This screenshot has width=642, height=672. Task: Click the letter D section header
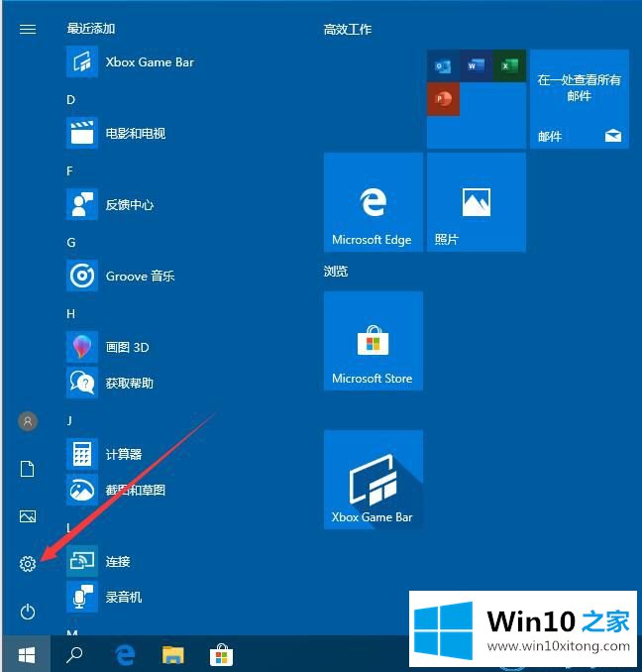tap(70, 100)
